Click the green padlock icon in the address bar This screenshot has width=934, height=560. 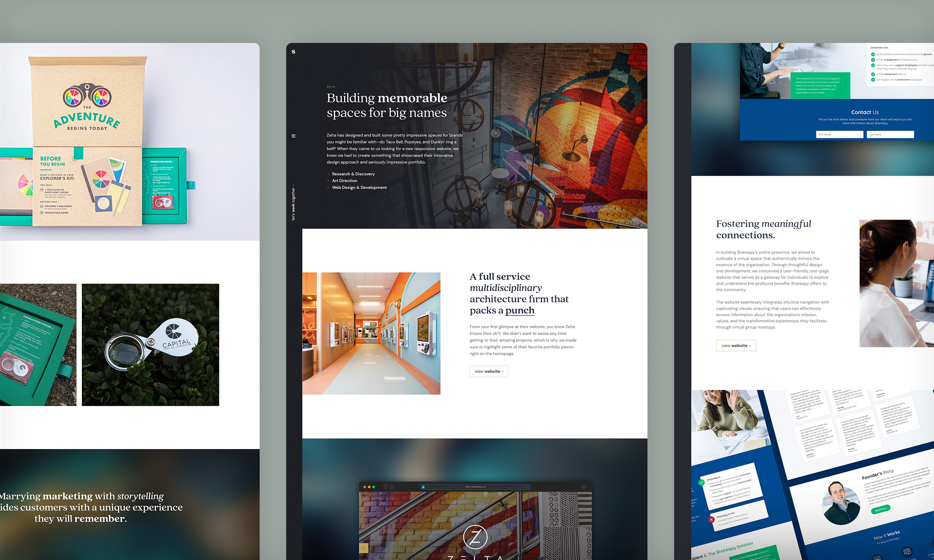(x=423, y=487)
